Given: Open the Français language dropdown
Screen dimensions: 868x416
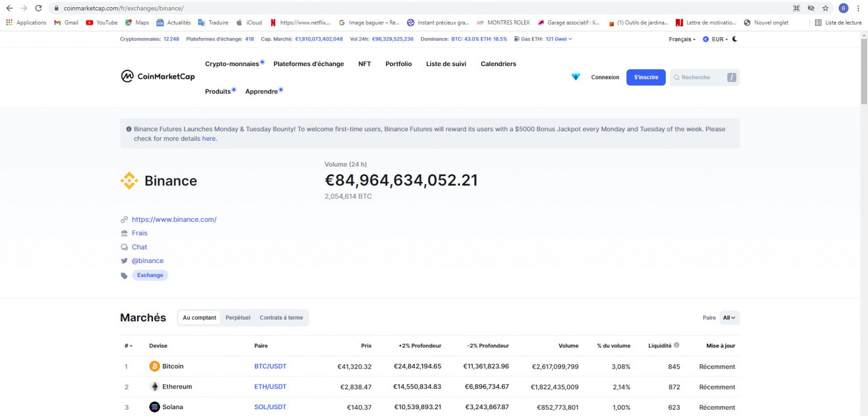Looking at the screenshot, I should (x=682, y=39).
